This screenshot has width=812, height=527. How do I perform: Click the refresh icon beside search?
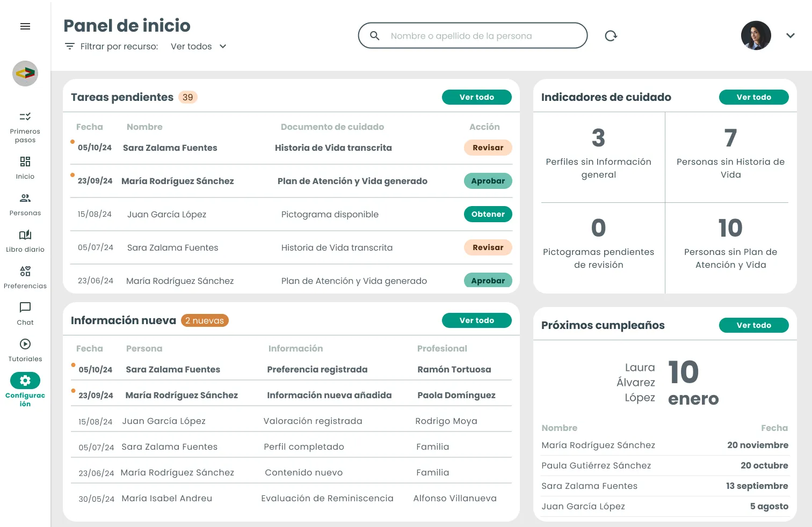[x=611, y=36]
